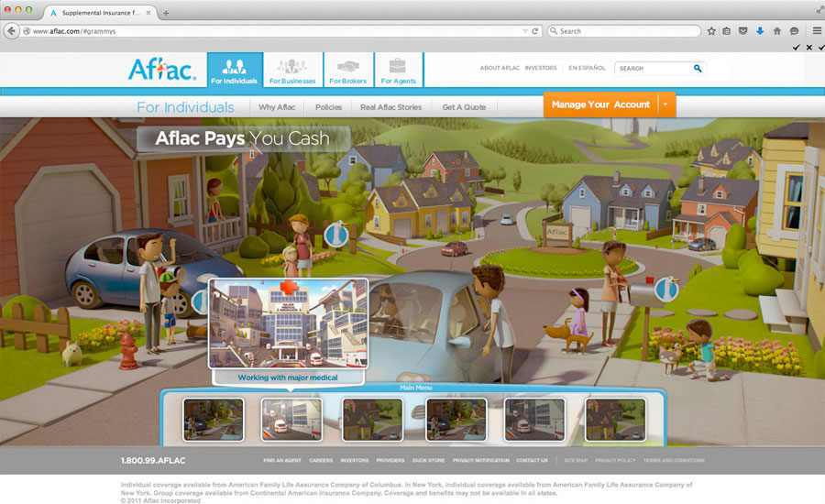Select the Supplemental Insurance browser tab

[100, 13]
